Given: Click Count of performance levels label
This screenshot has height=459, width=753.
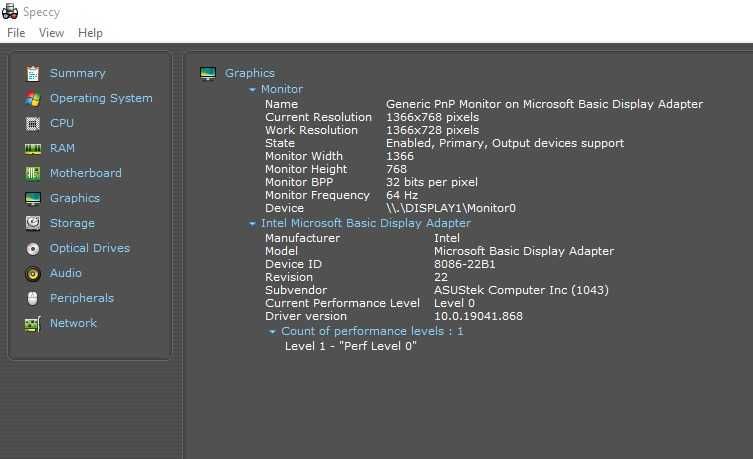Looking at the screenshot, I should pos(372,331).
